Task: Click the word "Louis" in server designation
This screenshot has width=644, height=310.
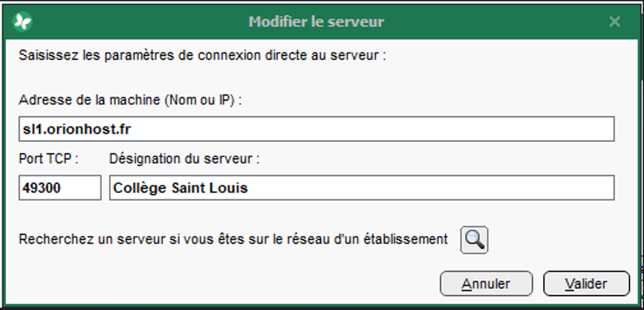Action: click(230, 188)
